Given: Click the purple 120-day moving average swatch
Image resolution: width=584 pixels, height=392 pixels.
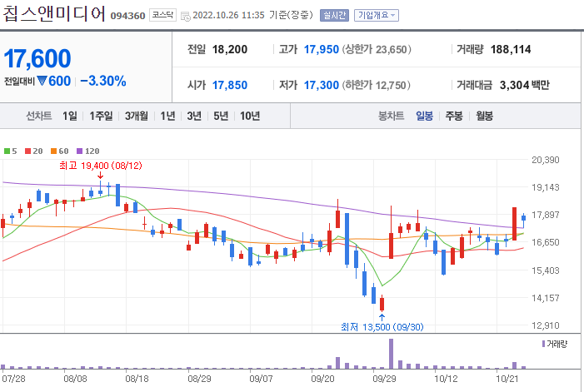Looking at the screenshot, I should (79, 151).
